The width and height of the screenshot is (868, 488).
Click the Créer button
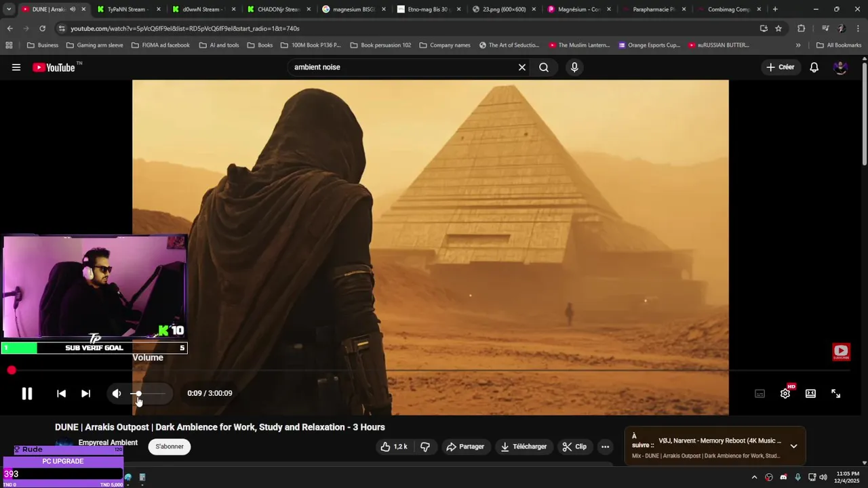(x=780, y=67)
